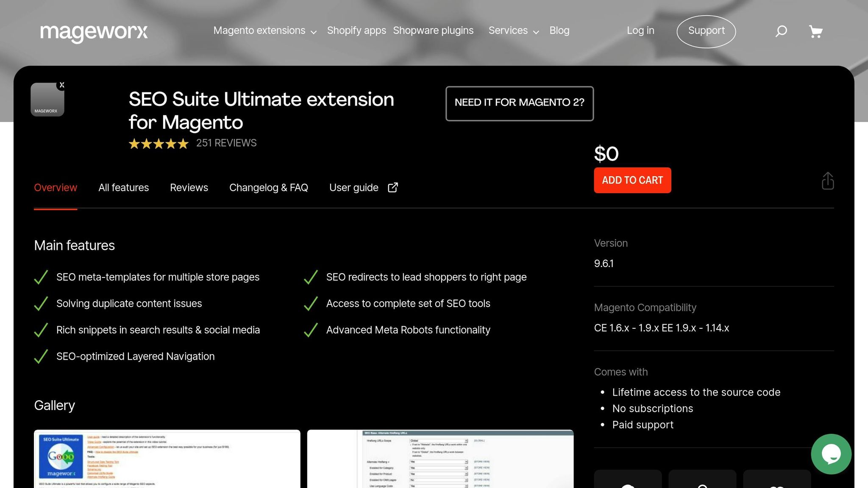
Task: Open the live chat widget
Action: [x=832, y=454]
